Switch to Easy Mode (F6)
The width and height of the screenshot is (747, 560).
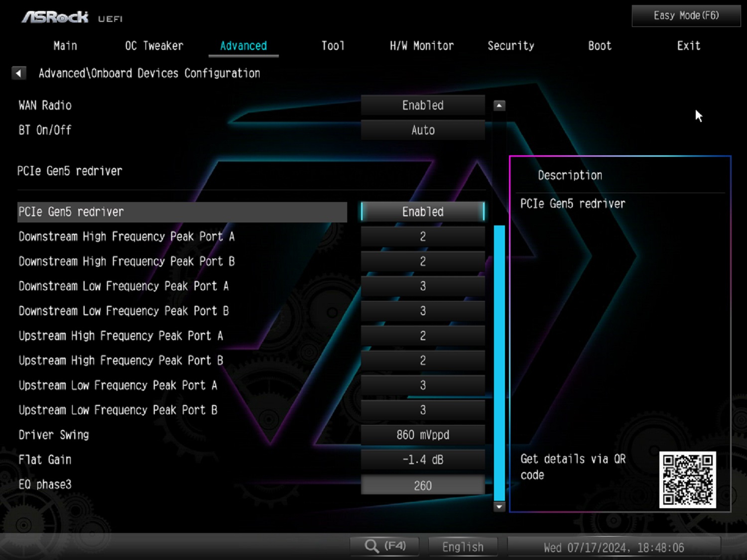(x=686, y=15)
